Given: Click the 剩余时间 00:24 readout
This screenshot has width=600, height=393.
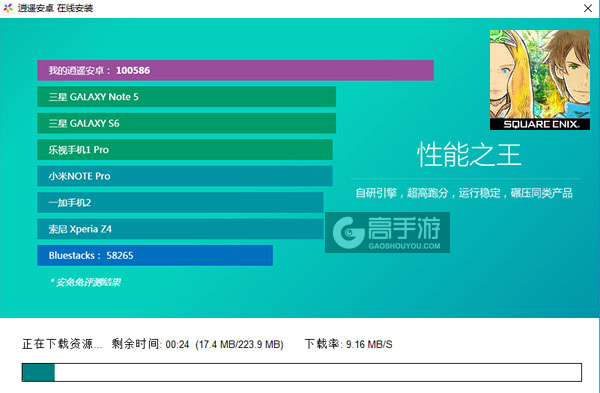Looking at the screenshot, I should pyautogui.click(x=150, y=344).
